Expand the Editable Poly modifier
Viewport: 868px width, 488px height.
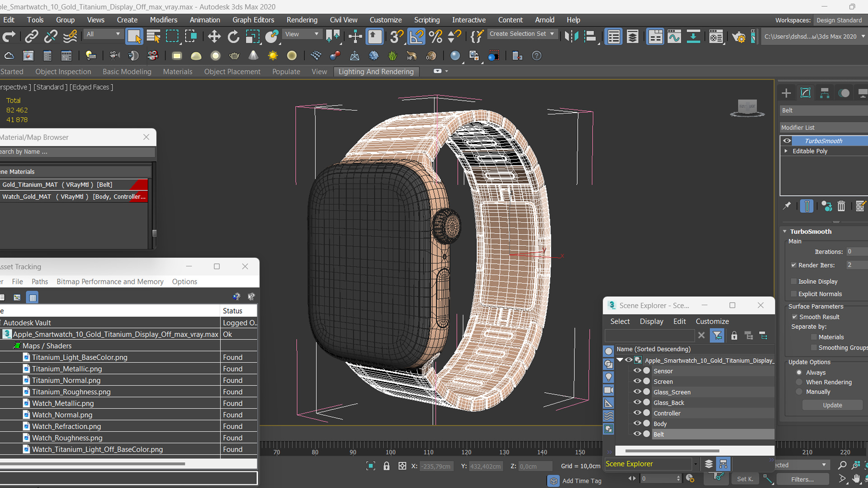pos(786,151)
